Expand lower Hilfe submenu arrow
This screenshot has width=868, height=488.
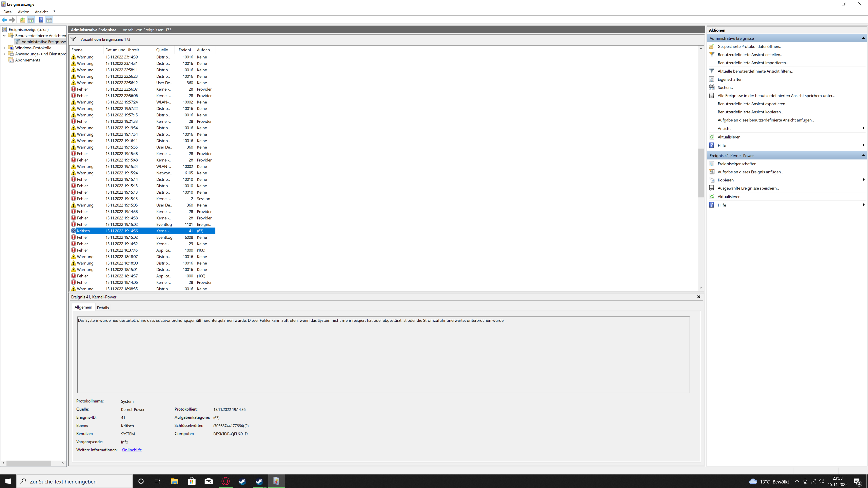click(863, 205)
